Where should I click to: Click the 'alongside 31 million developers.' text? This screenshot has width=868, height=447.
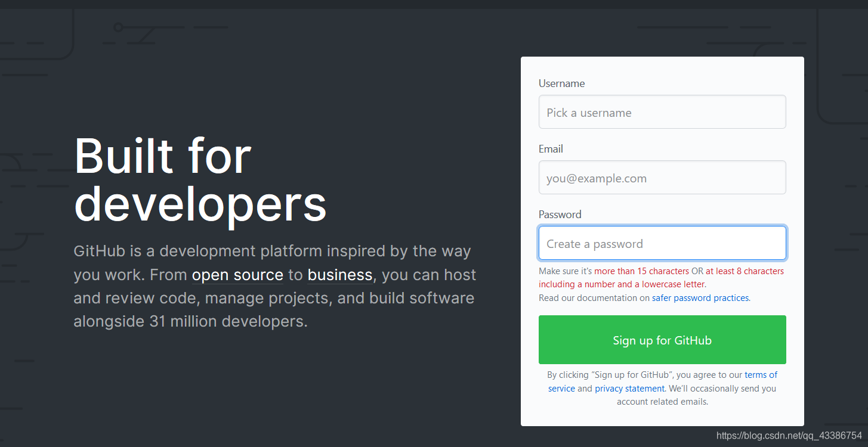pos(190,321)
